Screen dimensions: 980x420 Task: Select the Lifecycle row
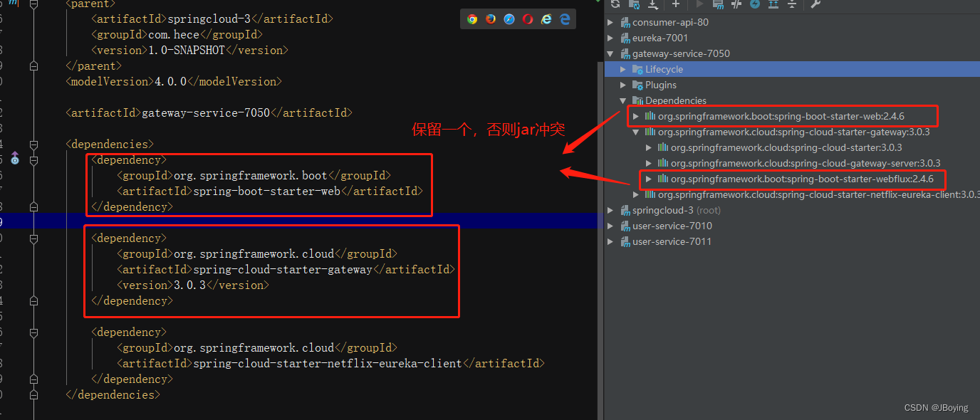click(x=792, y=69)
